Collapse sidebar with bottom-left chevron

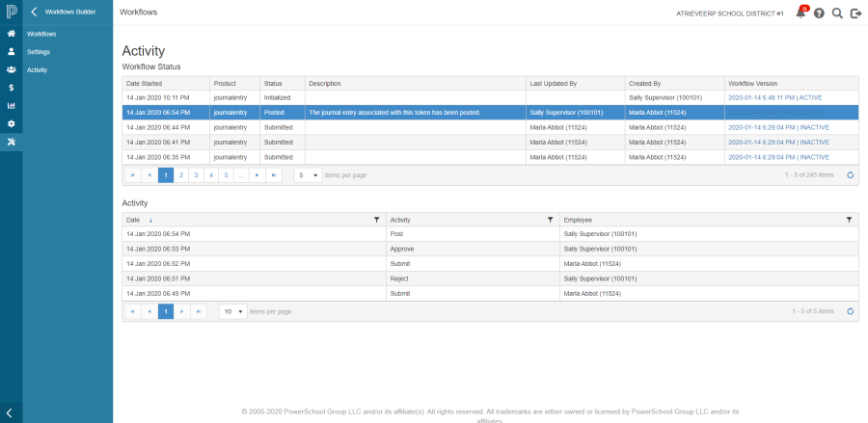coord(10,412)
